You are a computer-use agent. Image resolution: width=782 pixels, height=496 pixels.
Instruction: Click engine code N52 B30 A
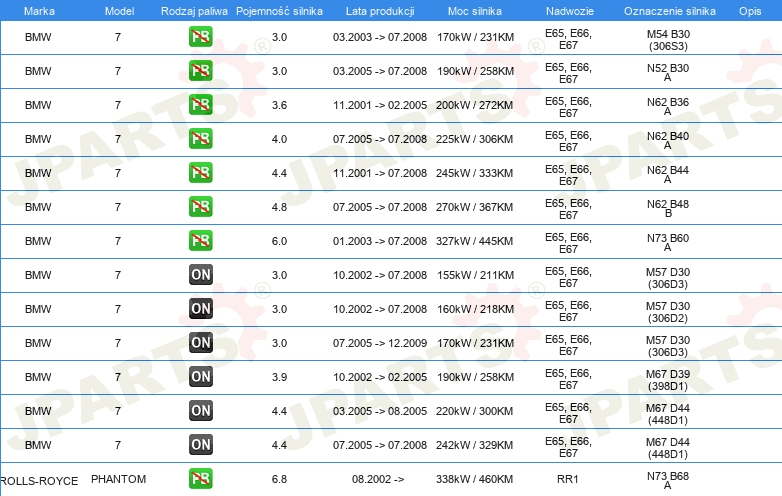point(668,73)
